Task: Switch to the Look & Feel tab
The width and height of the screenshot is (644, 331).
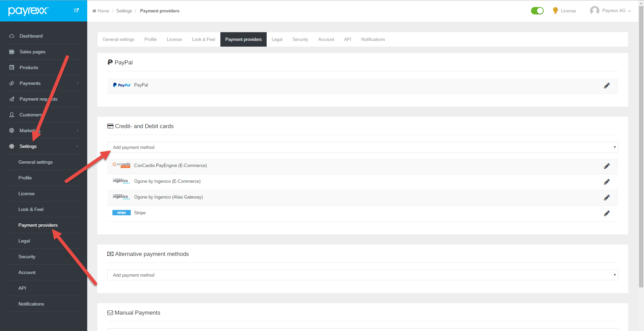Action: pos(204,39)
